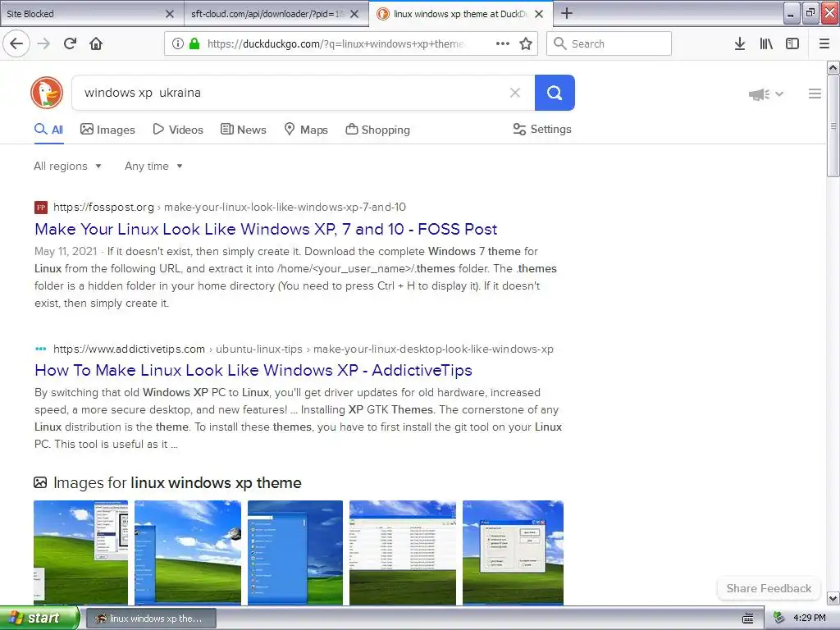Click the vertical scrollbar thumb
This screenshot has height=630, width=840.
pyautogui.click(x=833, y=126)
